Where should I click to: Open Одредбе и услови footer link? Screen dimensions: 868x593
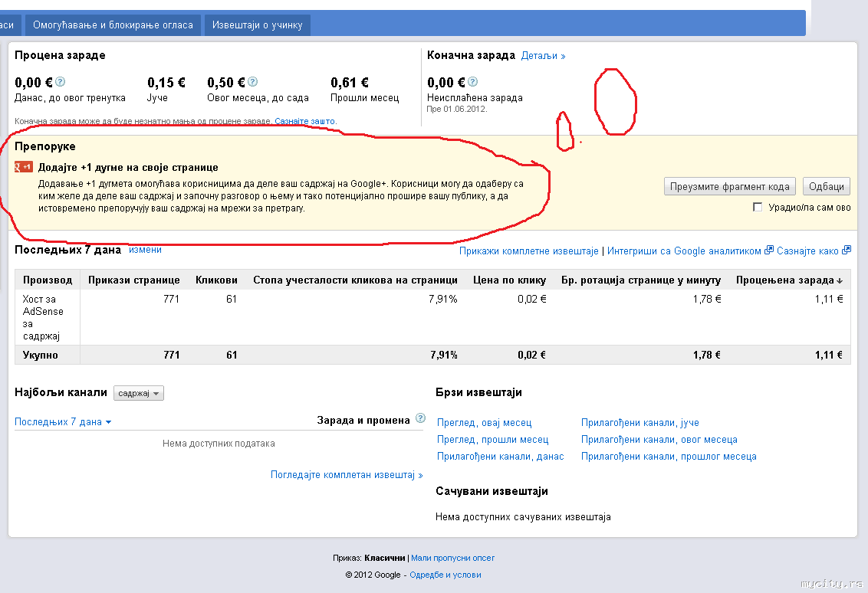445,575
